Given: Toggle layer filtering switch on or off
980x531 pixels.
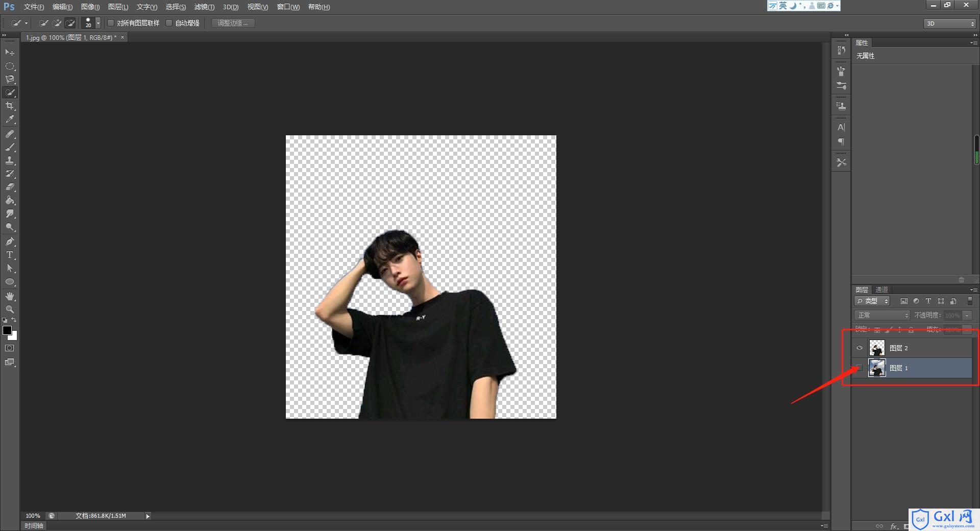Looking at the screenshot, I should point(970,301).
